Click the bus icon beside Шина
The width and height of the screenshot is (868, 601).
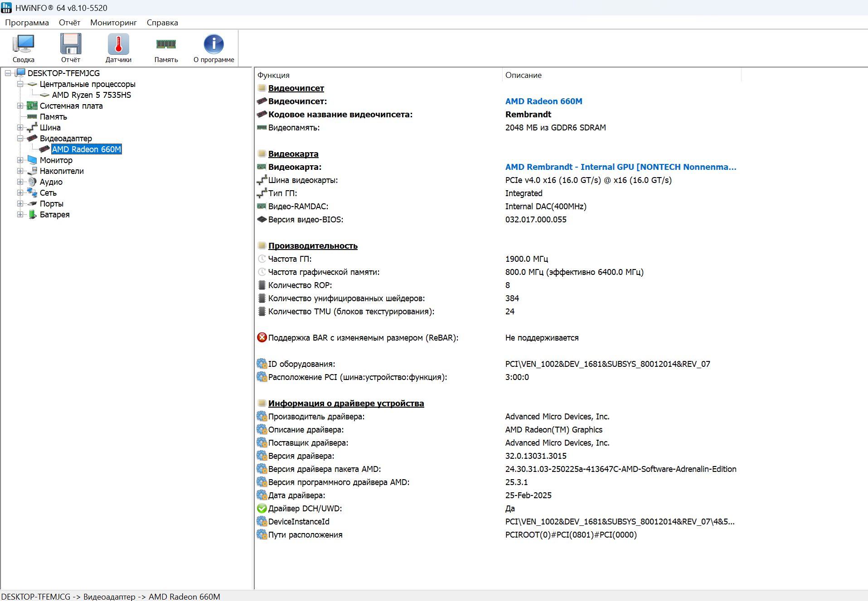pyautogui.click(x=32, y=127)
